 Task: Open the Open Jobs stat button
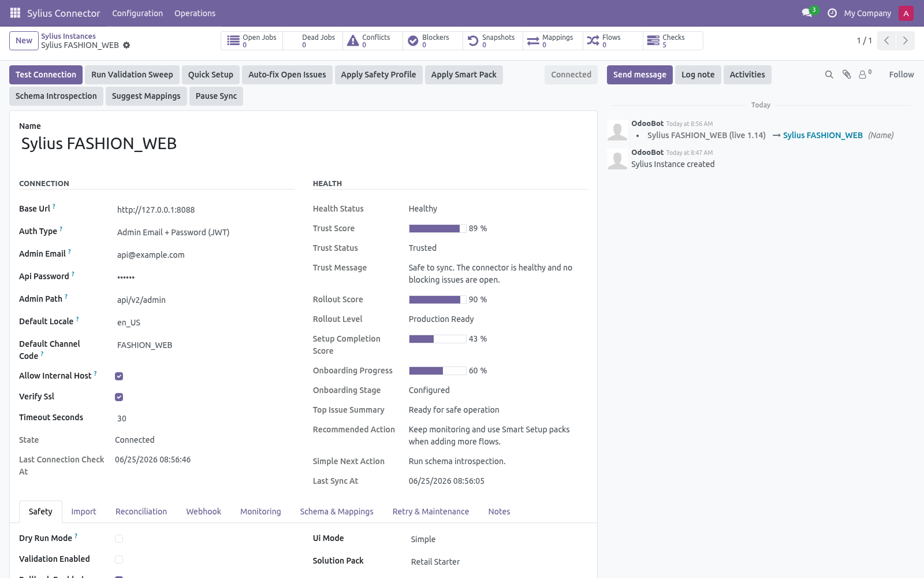[252, 41]
